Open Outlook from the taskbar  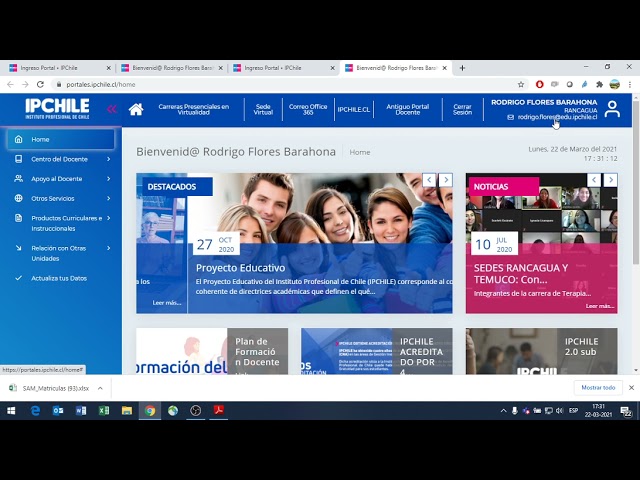point(58,411)
